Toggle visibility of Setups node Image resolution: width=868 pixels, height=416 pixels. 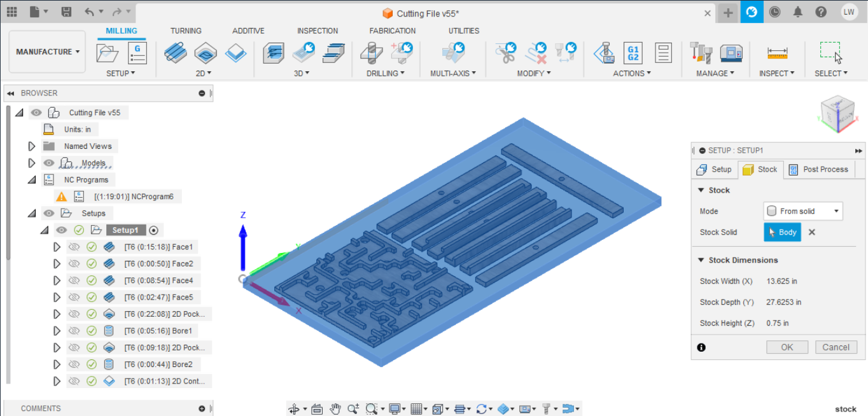pos(49,213)
